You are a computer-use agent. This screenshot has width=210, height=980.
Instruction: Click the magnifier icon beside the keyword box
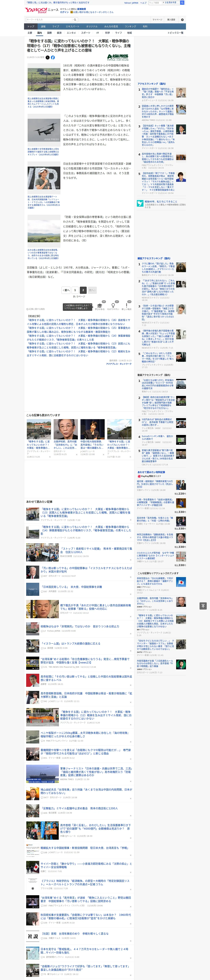pyautogui.click(x=75, y=20)
